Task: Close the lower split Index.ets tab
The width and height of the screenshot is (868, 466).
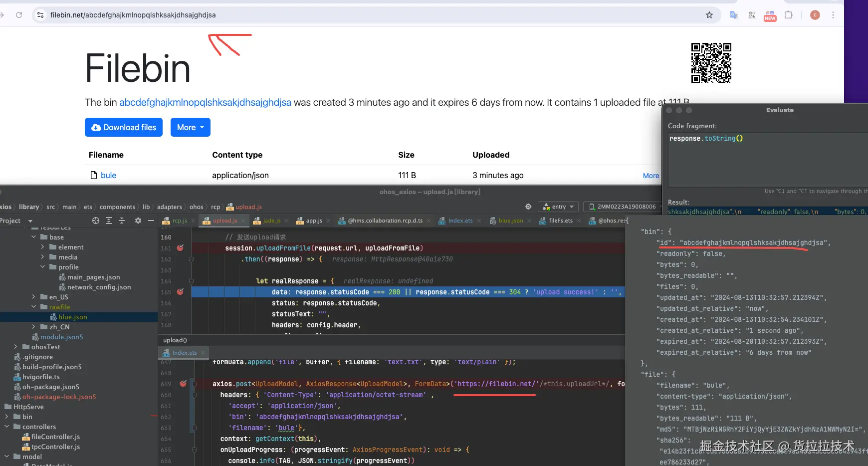Action: pyautogui.click(x=204, y=353)
